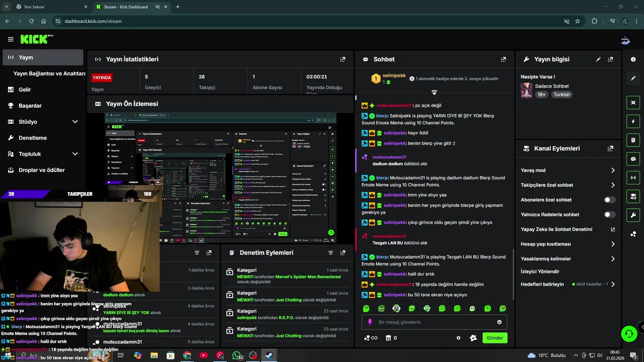Viewport: 644px width, 362px height.
Task: Open the shop icon showing 0
Action: [x=391, y=338]
